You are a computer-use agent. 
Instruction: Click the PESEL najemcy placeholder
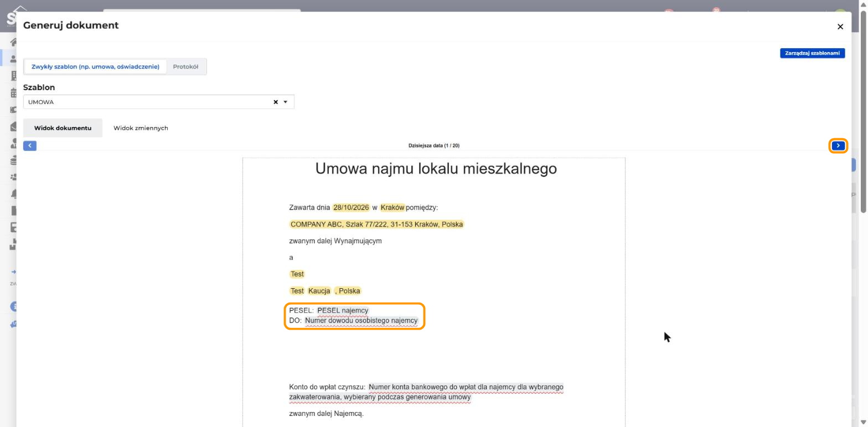[x=343, y=310]
